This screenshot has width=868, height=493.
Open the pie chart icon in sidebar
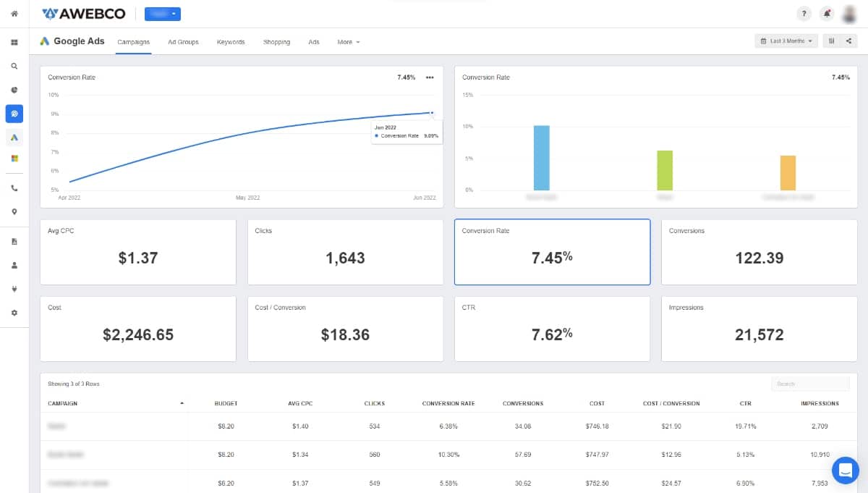click(14, 90)
